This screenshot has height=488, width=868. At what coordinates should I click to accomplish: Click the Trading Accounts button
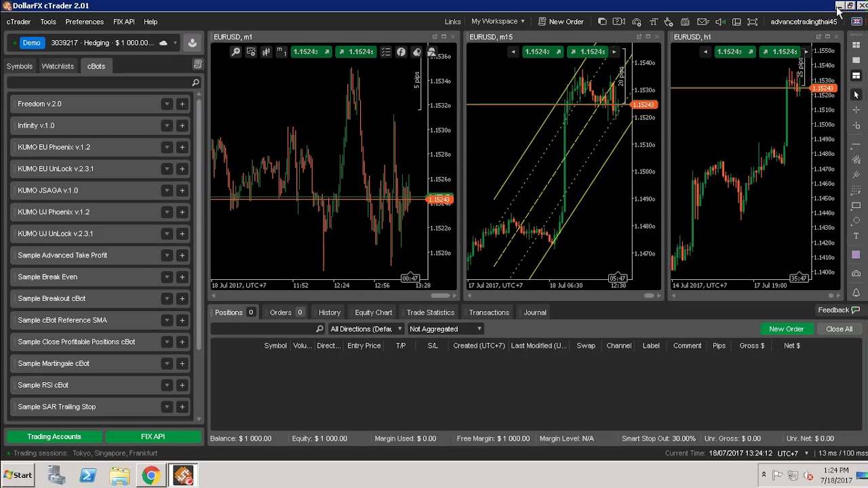coord(54,436)
